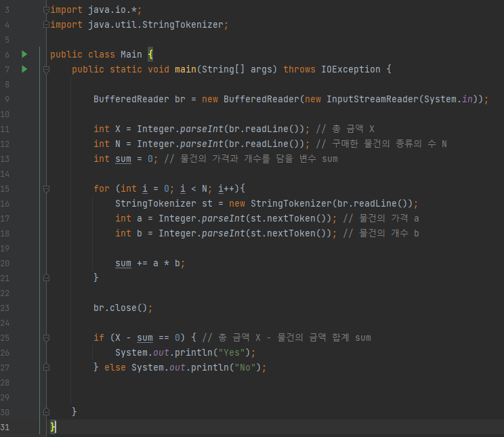Click the highlighted opening brace after Main
Screen dimensions: 504x437
point(150,54)
